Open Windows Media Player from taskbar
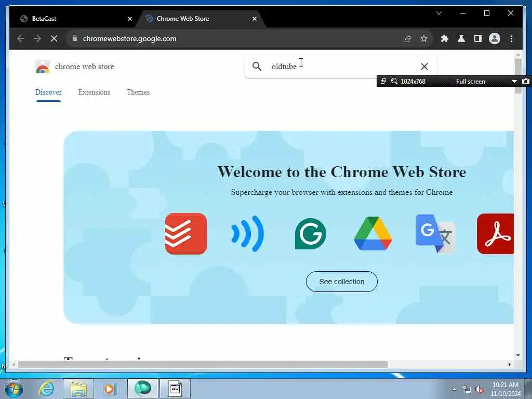532x399 pixels. pos(110,389)
